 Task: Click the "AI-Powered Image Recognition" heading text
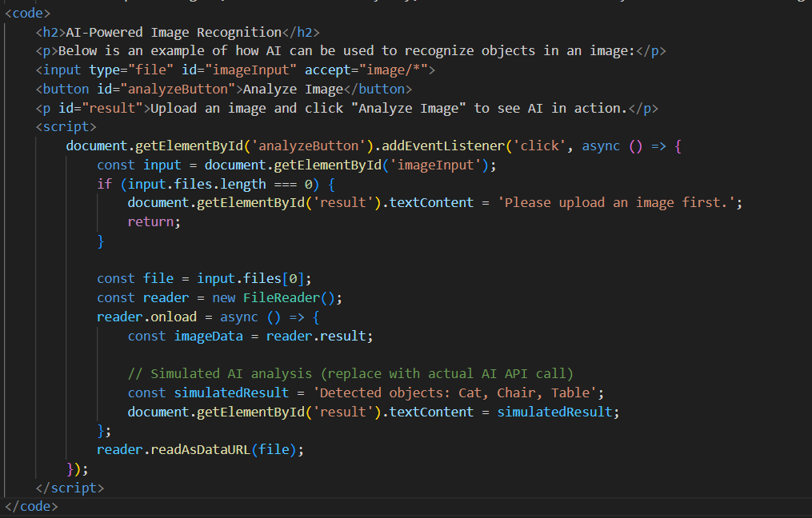click(172, 32)
